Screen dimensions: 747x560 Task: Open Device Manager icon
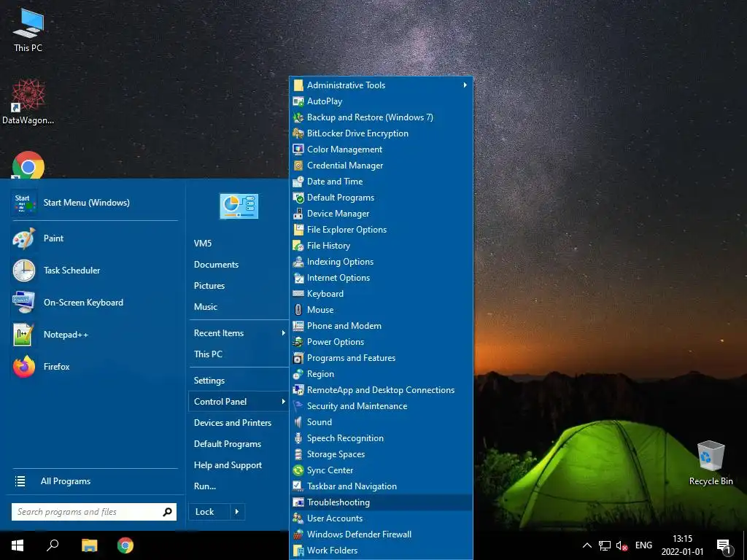(x=298, y=214)
